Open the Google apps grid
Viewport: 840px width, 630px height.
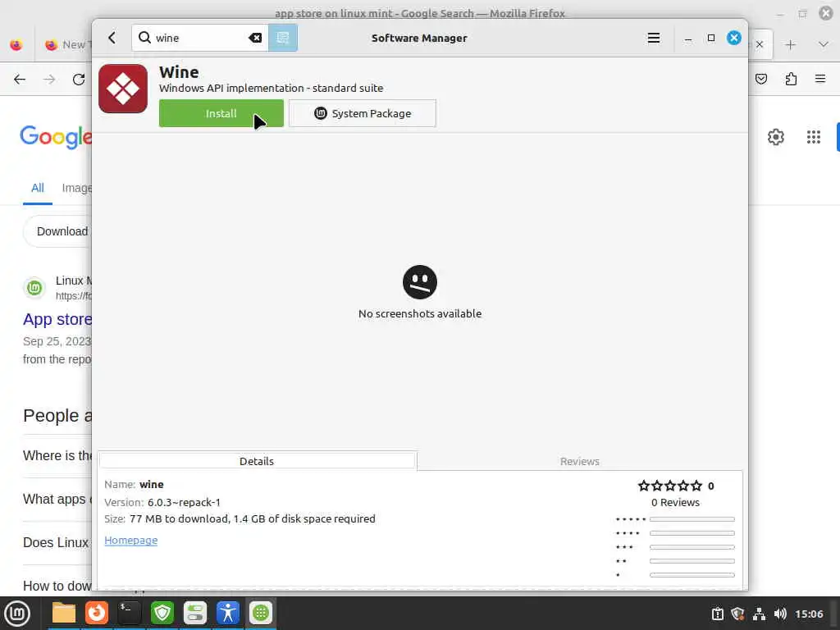813,137
